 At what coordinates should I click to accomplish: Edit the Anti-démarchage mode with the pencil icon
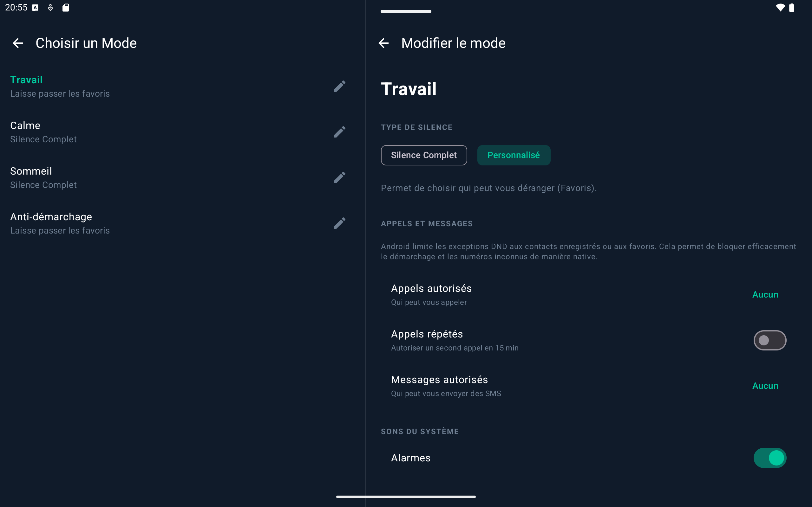pyautogui.click(x=340, y=223)
